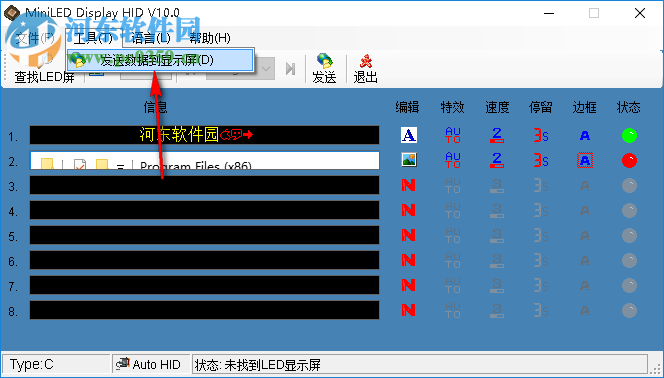The image size is (664, 378).
Task: Click the 状态 column header
Action: point(629,107)
